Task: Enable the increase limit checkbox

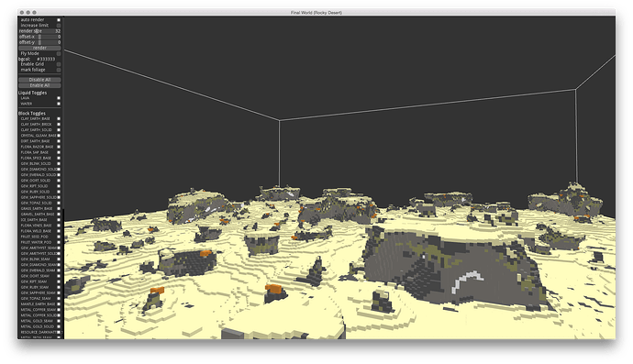Action: pos(59,26)
